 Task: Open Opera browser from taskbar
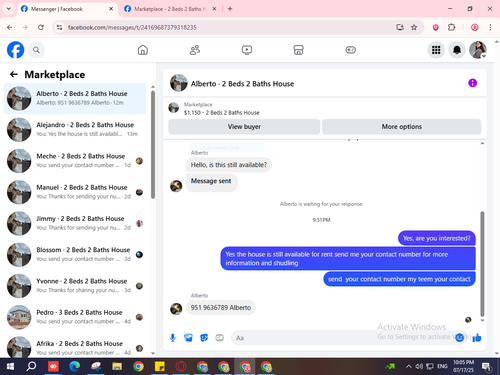(x=181, y=367)
